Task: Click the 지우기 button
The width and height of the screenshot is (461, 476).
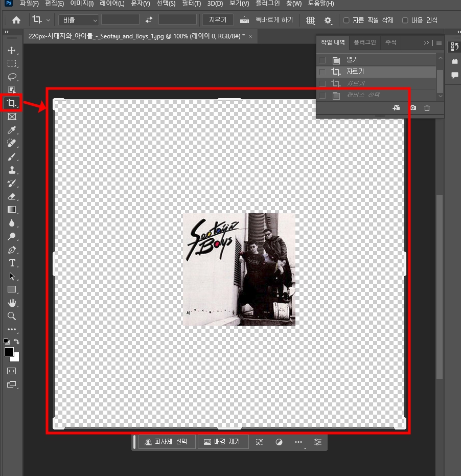Action: coord(218,20)
